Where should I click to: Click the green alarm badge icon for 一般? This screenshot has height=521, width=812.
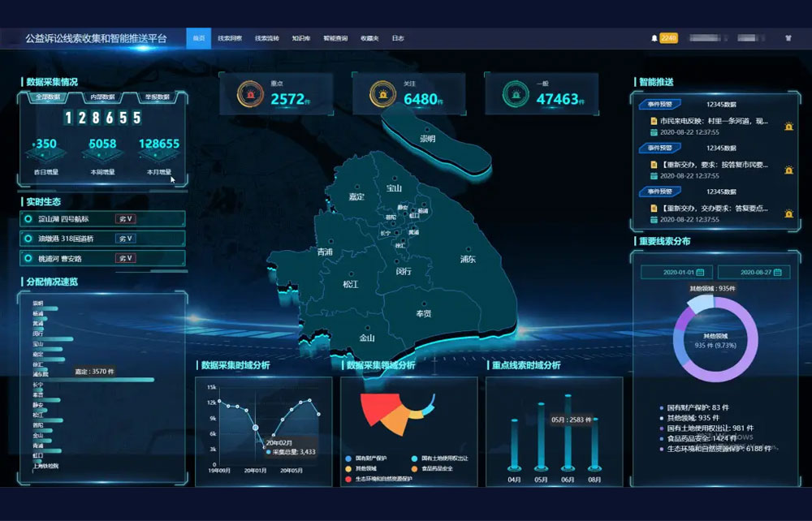click(515, 94)
